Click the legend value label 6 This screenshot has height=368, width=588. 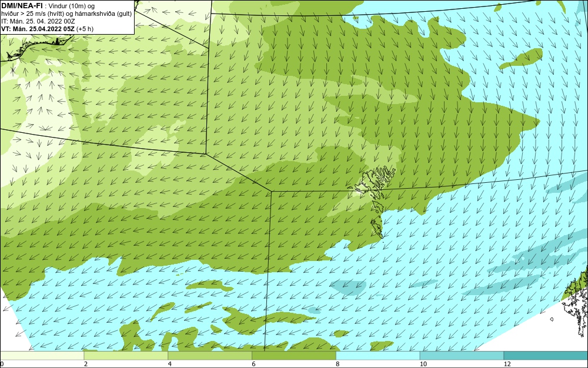[x=254, y=364]
